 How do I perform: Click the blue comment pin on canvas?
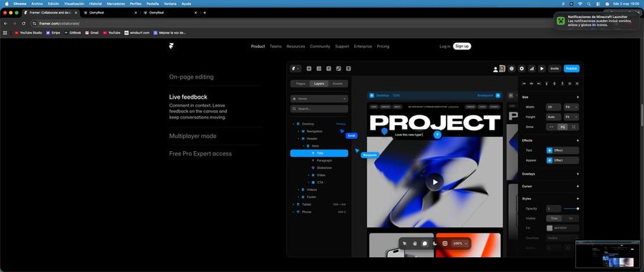click(x=384, y=132)
